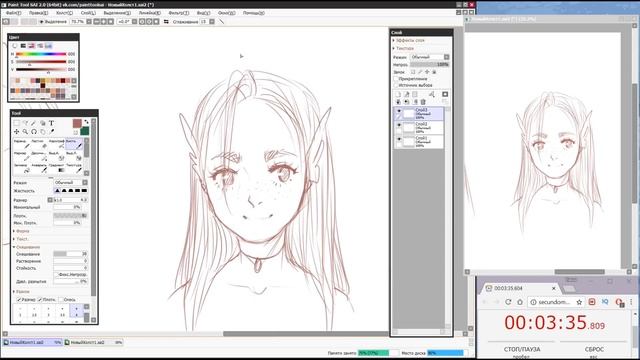Close the stopwatch browser tab
The image size is (640, 360).
coord(554,288)
